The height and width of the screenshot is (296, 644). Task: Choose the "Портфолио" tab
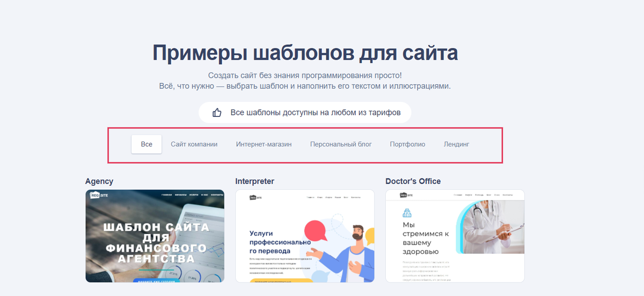tap(407, 144)
